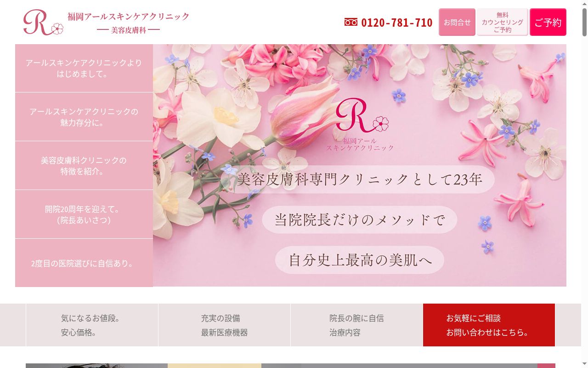Click the free-dial phone icon

coord(351,22)
